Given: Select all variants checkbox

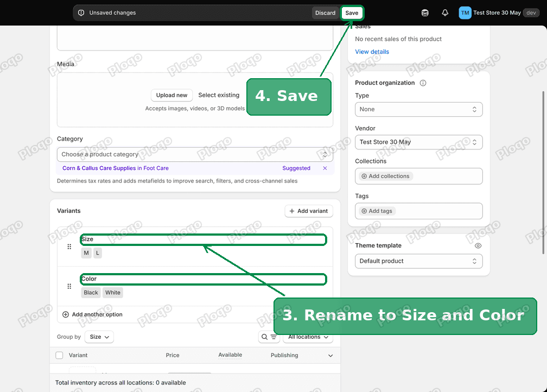Looking at the screenshot, I should click(59, 355).
